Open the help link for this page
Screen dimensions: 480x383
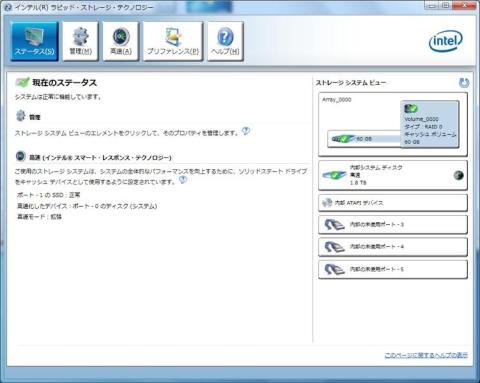426,355
